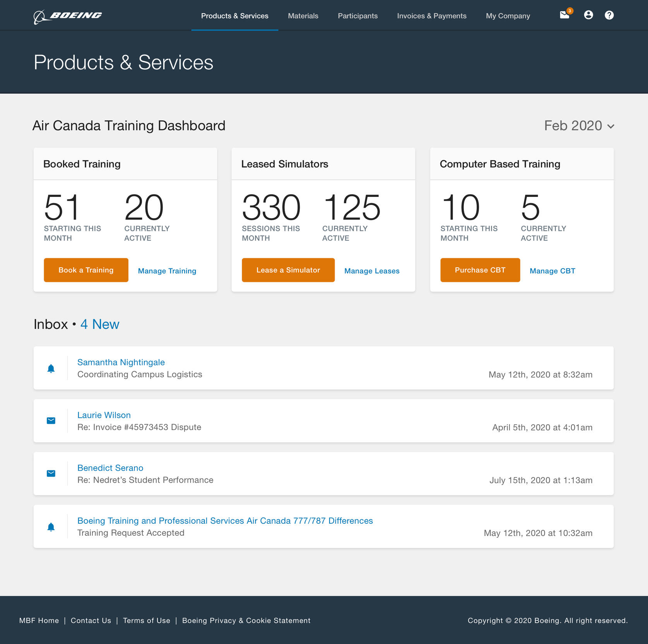
Task: Open the user account profile icon
Action: click(x=588, y=15)
